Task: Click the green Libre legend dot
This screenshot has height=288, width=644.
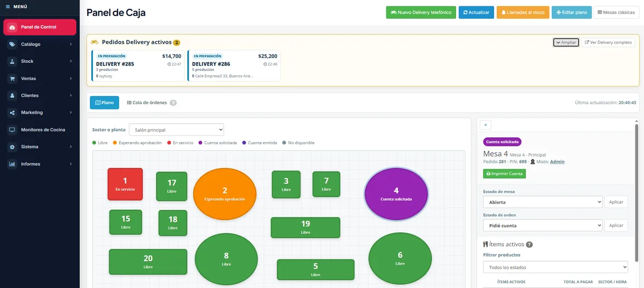Action: pyautogui.click(x=94, y=143)
